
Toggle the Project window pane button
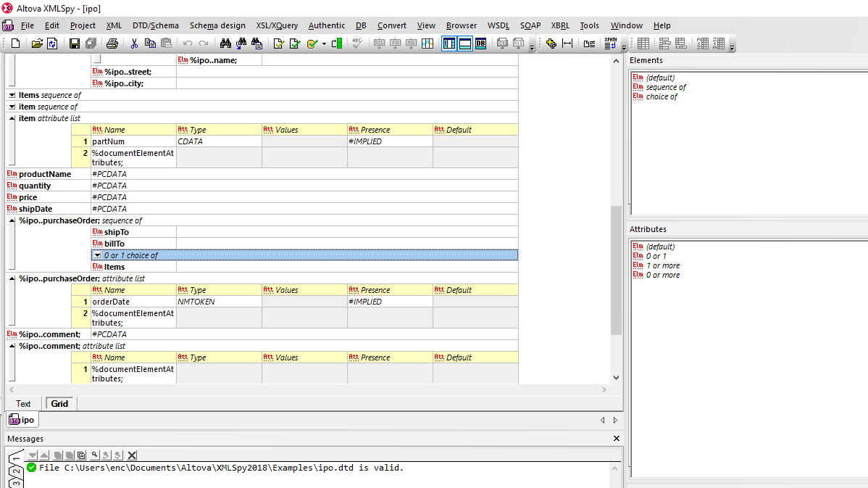[449, 44]
